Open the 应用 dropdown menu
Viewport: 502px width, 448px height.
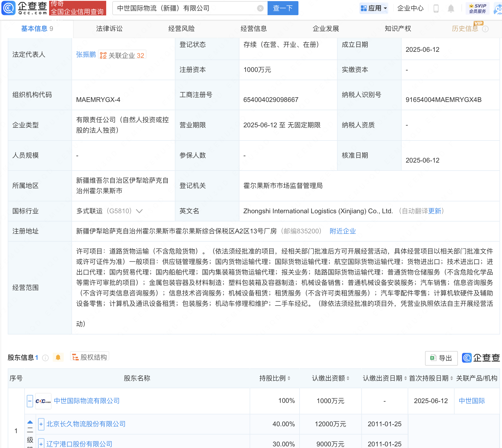(x=374, y=8)
